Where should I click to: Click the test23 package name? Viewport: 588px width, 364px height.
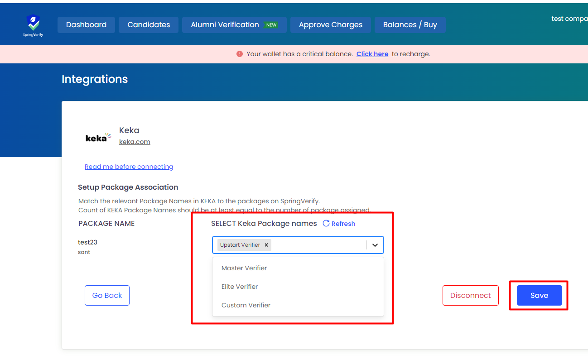click(87, 242)
